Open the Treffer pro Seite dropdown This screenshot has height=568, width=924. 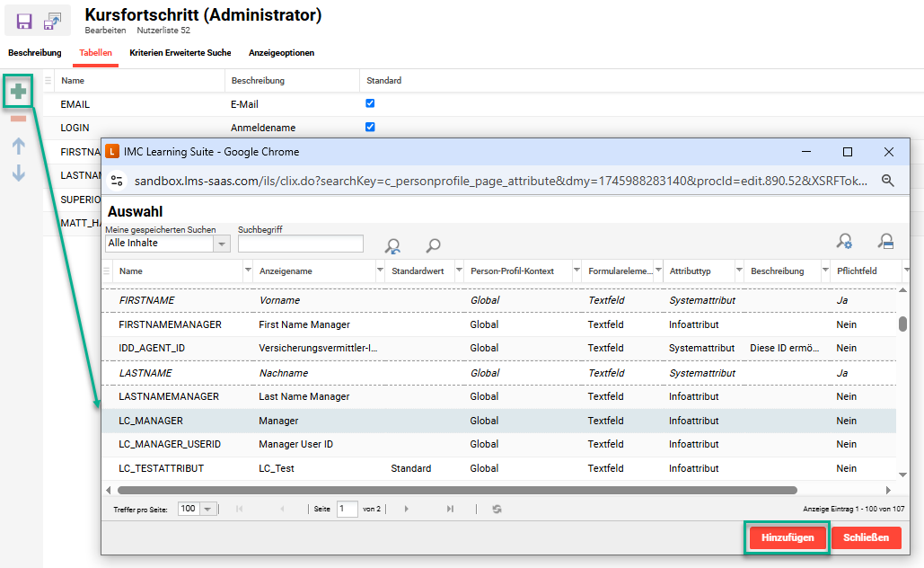pos(208,509)
